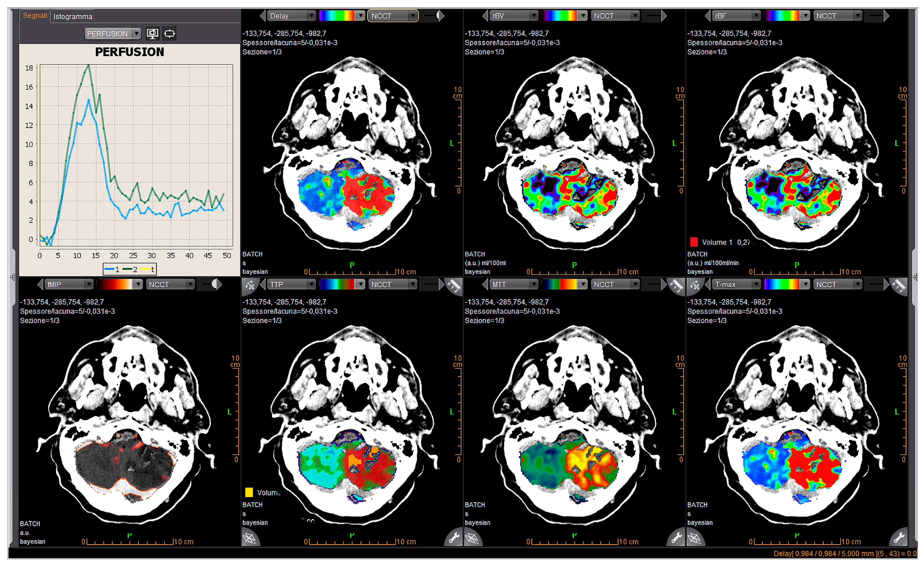This screenshot has height=566, width=924.
Task: Open the PERFUSION dropdown
Action: click(x=113, y=34)
